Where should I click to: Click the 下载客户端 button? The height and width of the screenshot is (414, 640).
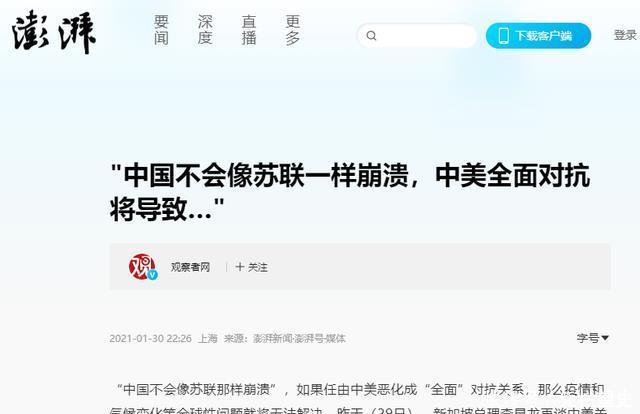click(538, 36)
